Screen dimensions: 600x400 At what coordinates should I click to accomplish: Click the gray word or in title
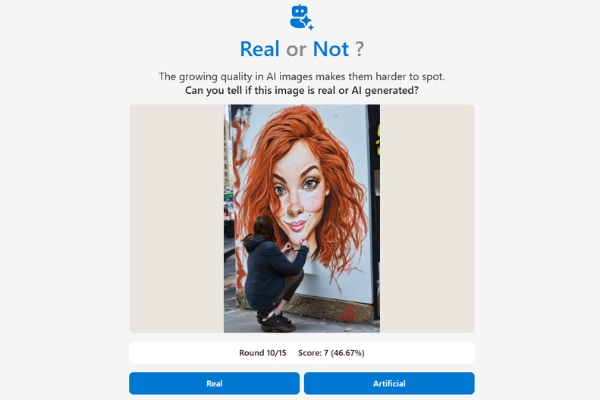pos(296,50)
